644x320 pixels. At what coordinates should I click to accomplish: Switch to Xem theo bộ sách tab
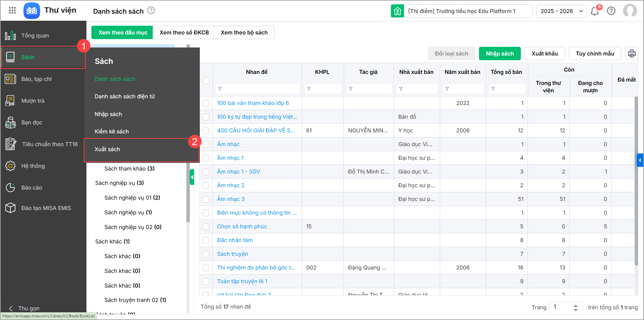click(x=244, y=32)
